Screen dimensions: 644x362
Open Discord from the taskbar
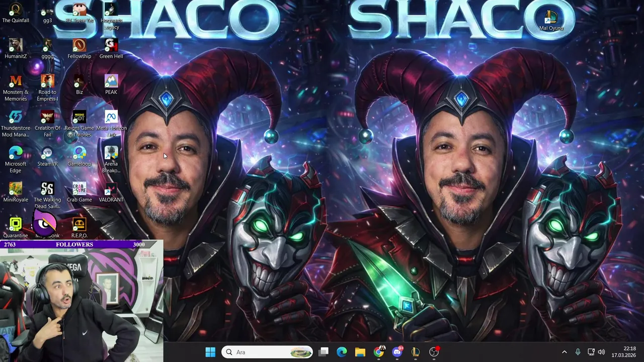tap(397, 352)
